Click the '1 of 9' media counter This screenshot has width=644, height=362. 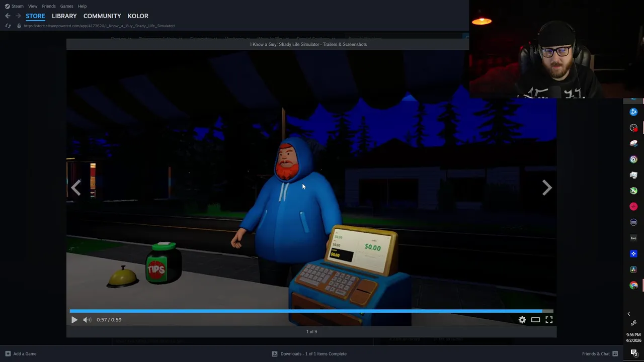pos(311,332)
